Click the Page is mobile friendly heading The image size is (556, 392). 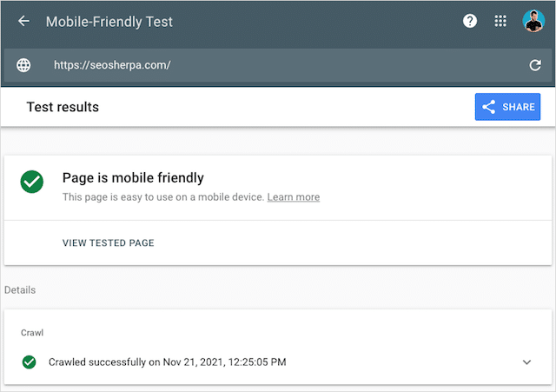tap(133, 178)
